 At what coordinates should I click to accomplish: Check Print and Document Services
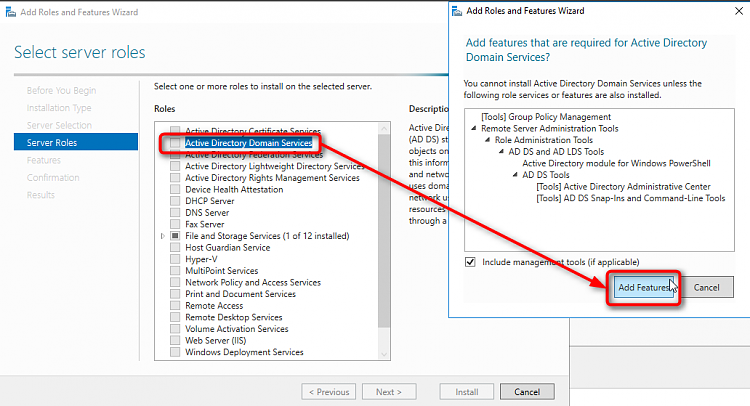[x=175, y=294]
